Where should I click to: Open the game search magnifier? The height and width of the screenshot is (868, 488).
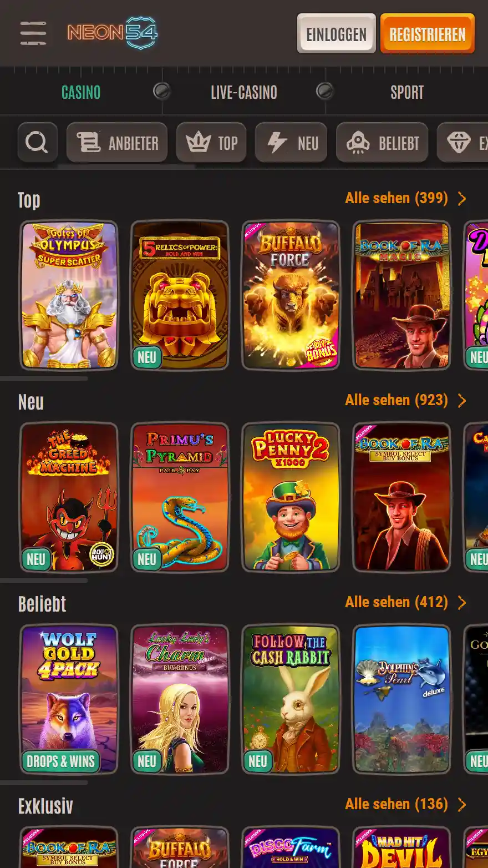(x=37, y=143)
